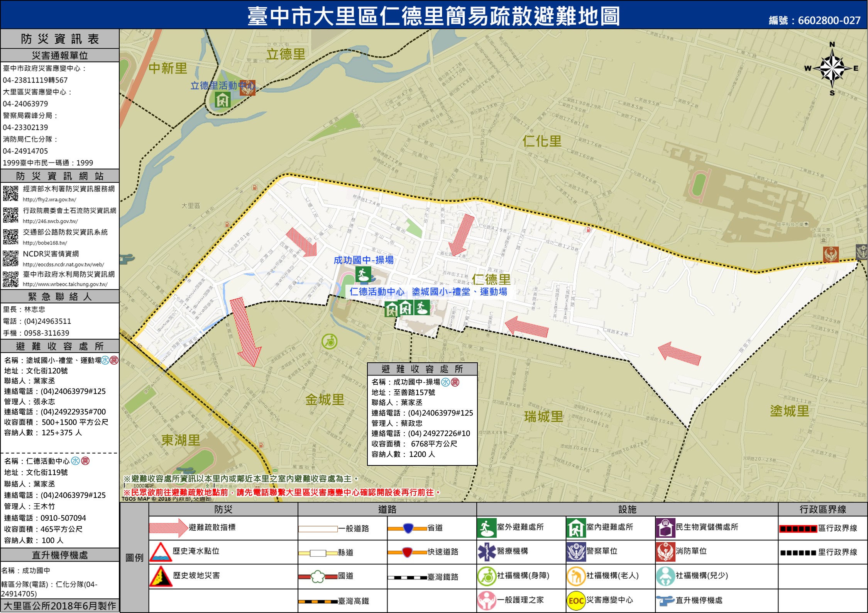Click the red 區行政界線 legend swatch
The height and width of the screenshot is (613, 868).
[x=798, y=528]
